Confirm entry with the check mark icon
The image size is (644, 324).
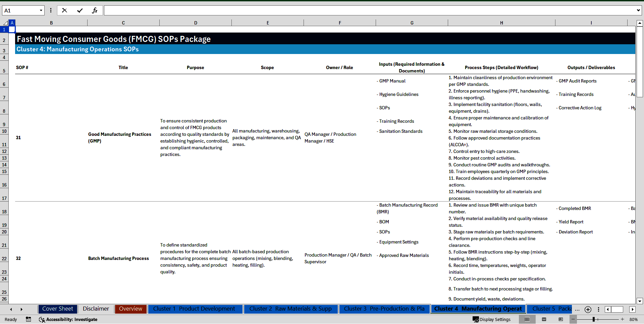pos(80,10)
